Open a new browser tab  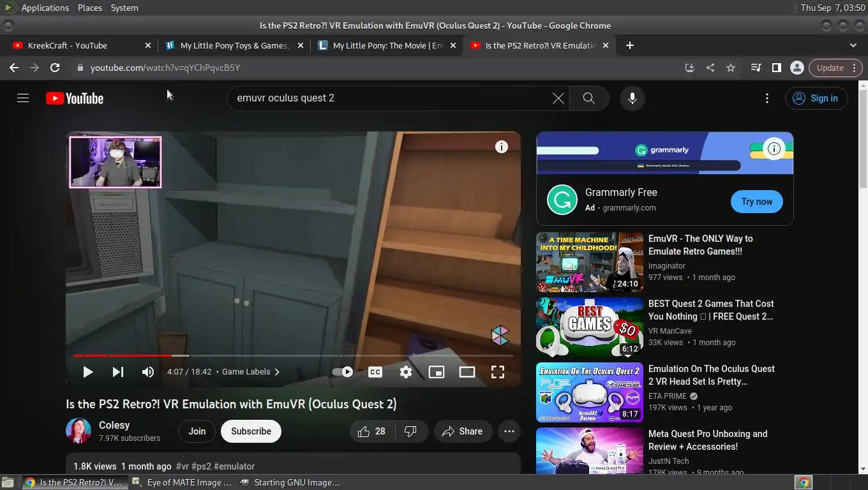630,45
